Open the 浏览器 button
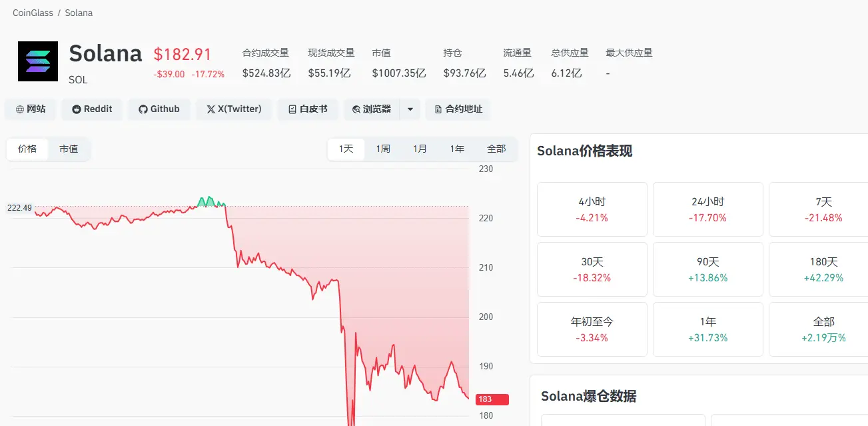868x426 pixels. click(372, 109)
